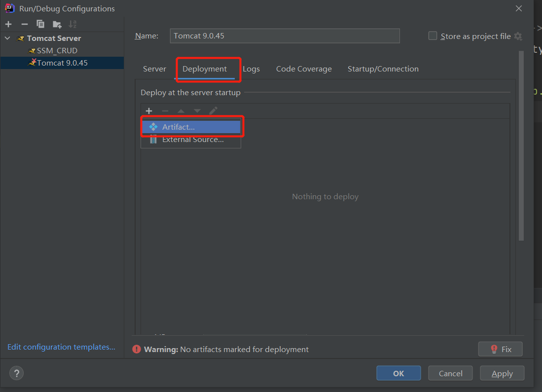
Task: Add a new run configuration
Action: point(9,24)
